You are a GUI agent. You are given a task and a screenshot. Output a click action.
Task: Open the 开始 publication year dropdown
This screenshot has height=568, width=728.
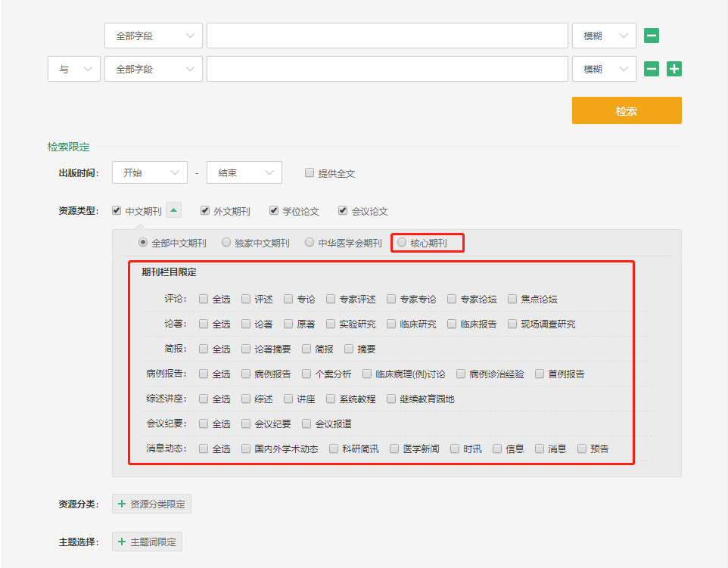[x=149, y=172]
